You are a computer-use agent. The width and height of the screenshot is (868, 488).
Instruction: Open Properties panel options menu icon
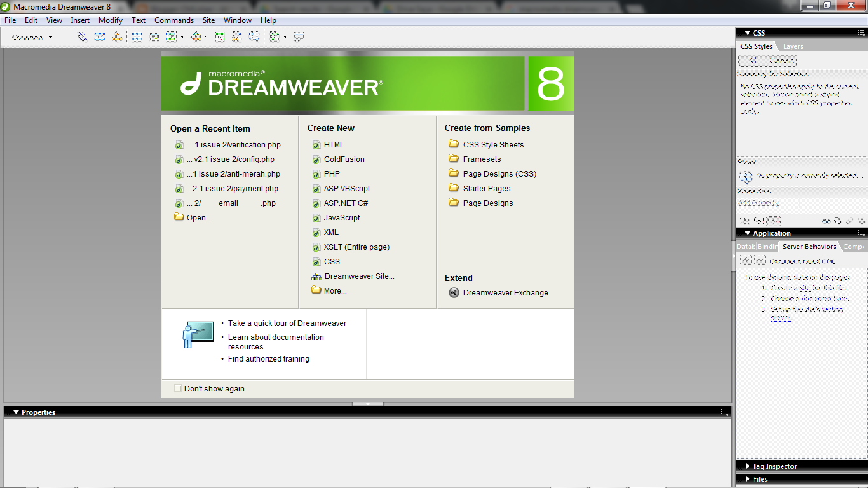point(724,412)
